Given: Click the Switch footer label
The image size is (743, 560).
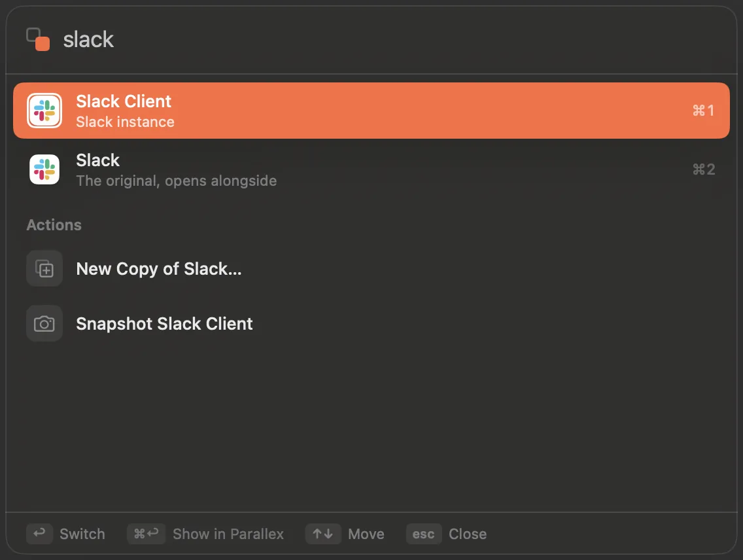Looking at the screenshot, I should (x=82, y=534).
